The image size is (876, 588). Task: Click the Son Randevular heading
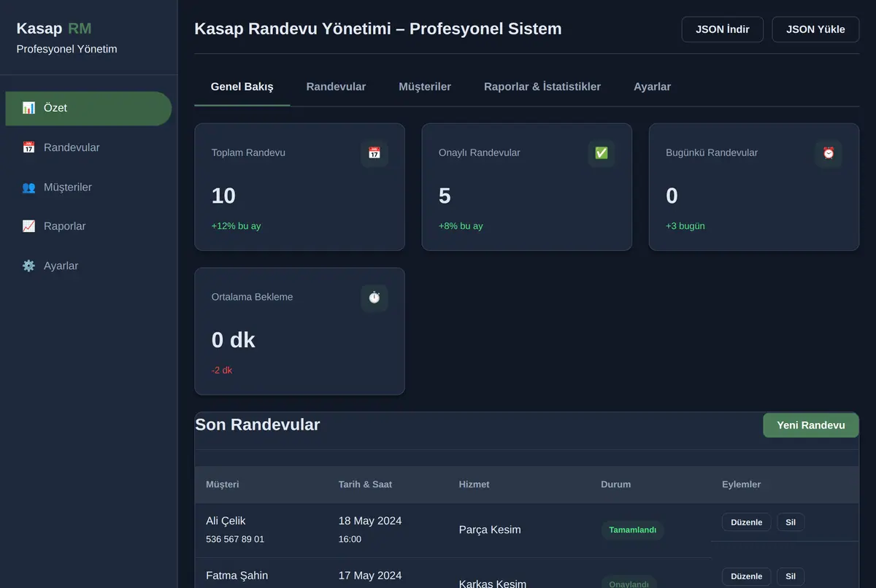258,425
